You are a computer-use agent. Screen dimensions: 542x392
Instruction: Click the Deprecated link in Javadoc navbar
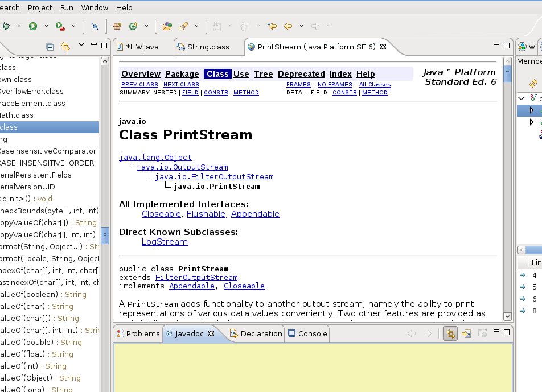tap(301, 74)
